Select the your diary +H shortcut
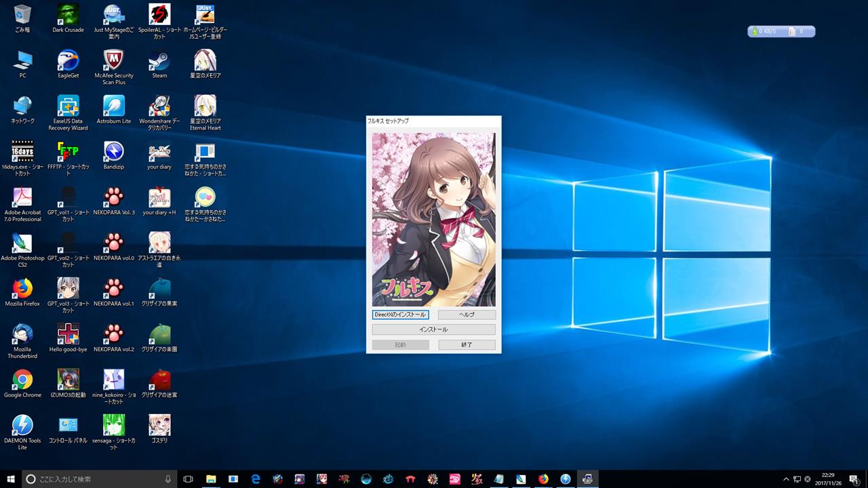The width and height of the screenshot is (868, 488). click(159, 201)
